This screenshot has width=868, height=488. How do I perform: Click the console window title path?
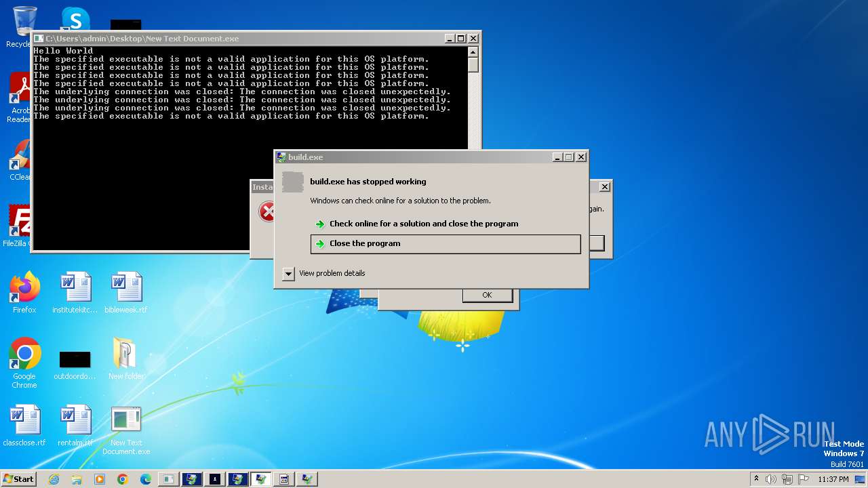[142, 39]
